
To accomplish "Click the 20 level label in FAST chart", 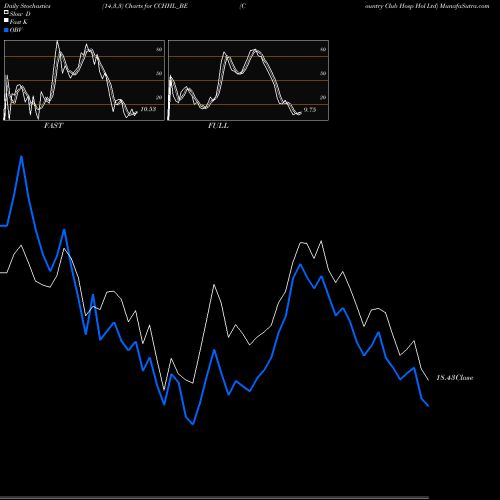I will [x=159, y=97].
